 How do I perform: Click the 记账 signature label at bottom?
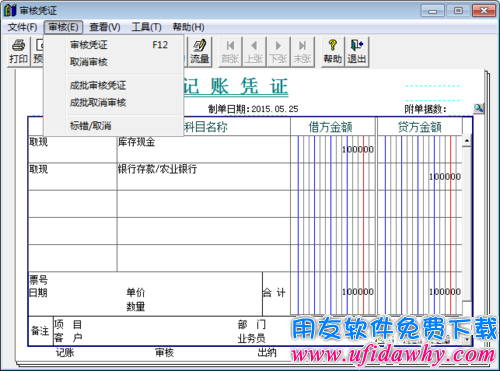coord(65,352)
